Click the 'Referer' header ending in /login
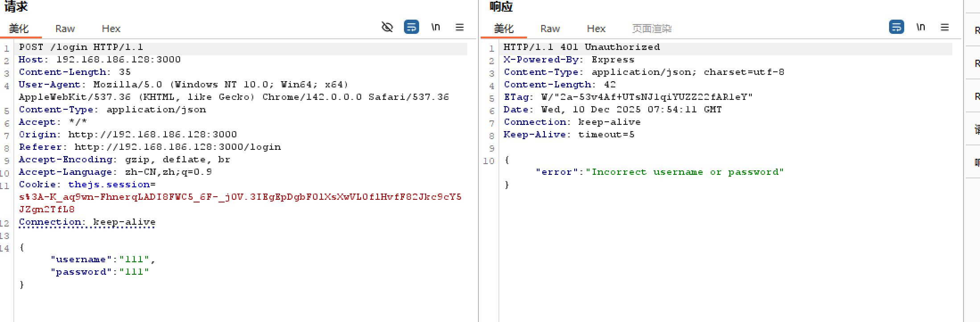Image resolution: width=980 pixels, height=322 pixels. pyautogui.click(x=150, y=147)
